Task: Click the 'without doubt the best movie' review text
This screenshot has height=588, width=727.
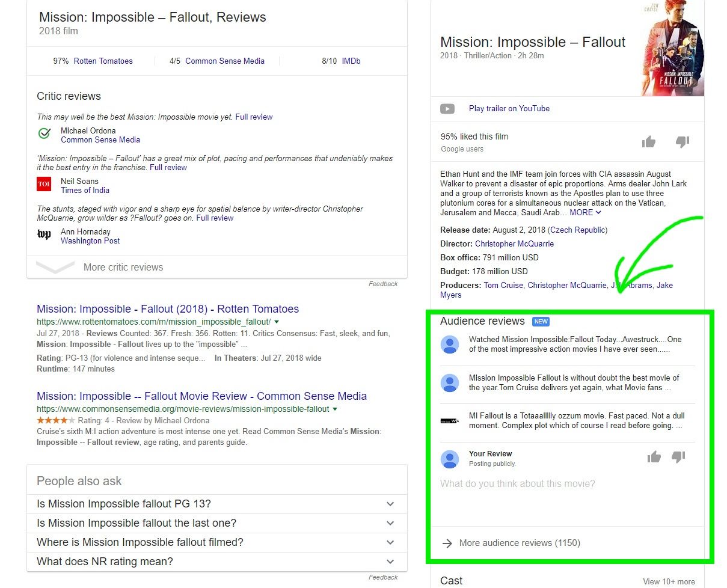Action: (574, 382)
